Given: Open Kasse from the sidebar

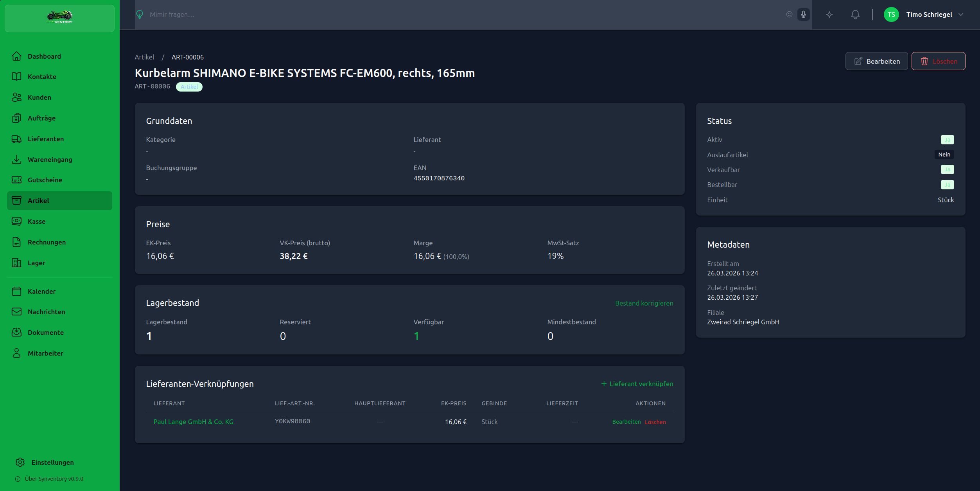Looking at the screenshot, I should point(36,221).
